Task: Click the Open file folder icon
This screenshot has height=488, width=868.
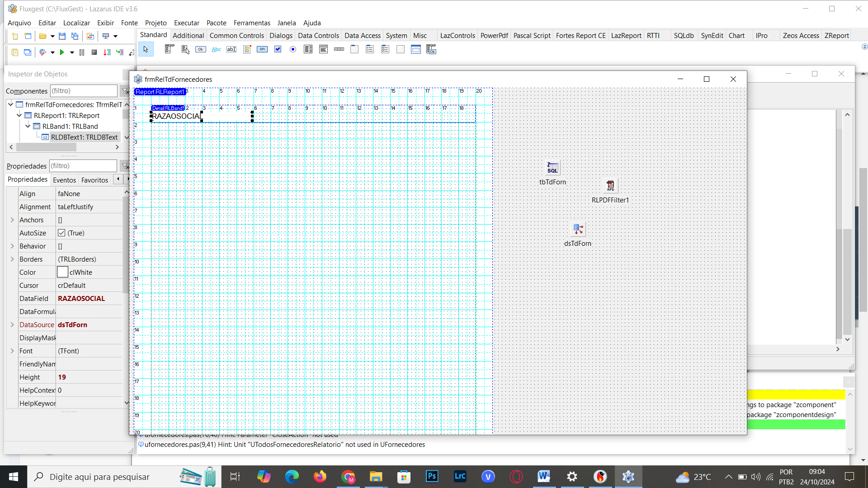Action: coord(43,36)
